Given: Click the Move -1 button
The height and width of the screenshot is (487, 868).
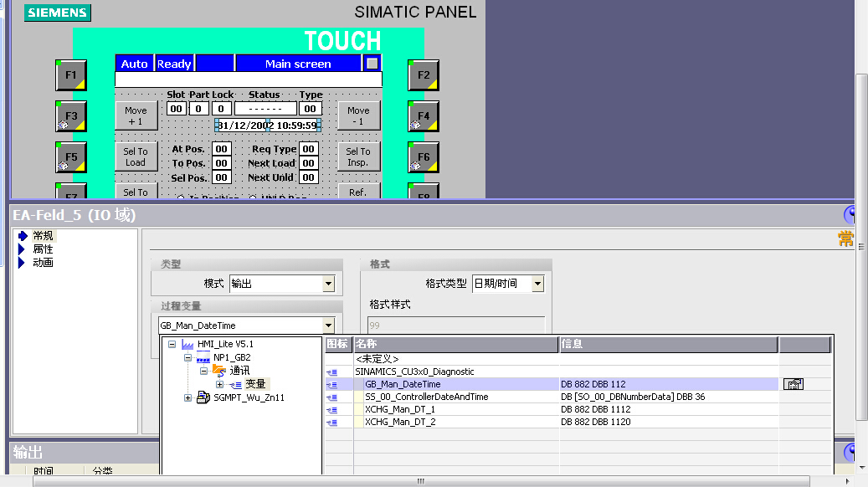Looking at the screenshot, I should tap(358, 115).
